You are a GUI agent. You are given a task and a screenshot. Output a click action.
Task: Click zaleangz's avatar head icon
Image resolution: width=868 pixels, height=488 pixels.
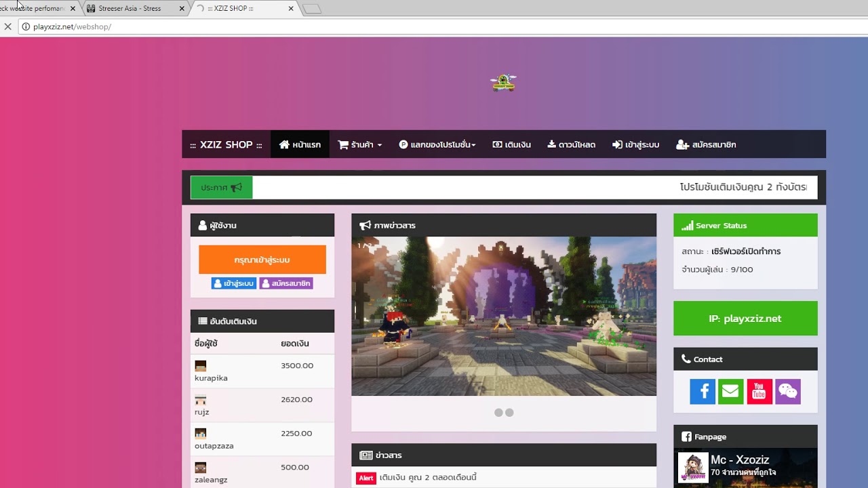point(200,468)
